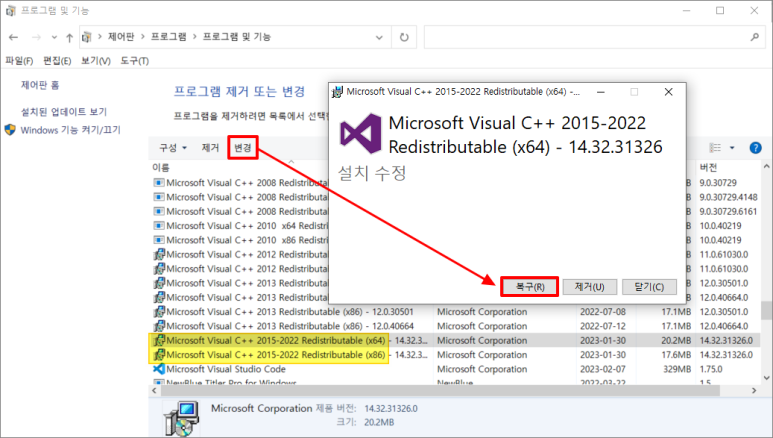
Task: Click the vertical scrollbar thumb of list
Action: (x=766, y=311)
